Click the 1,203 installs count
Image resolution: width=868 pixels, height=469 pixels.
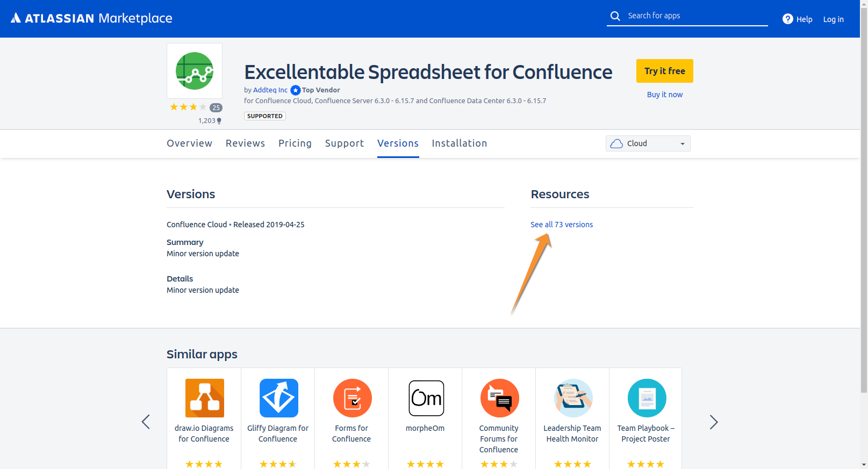[x=207, y=121]
